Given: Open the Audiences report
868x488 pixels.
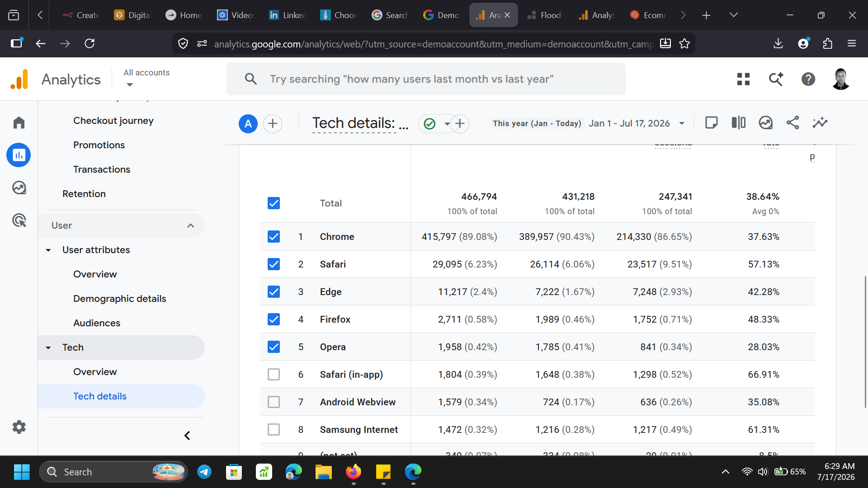Looking at the screenshot, I should pos(97,323).
